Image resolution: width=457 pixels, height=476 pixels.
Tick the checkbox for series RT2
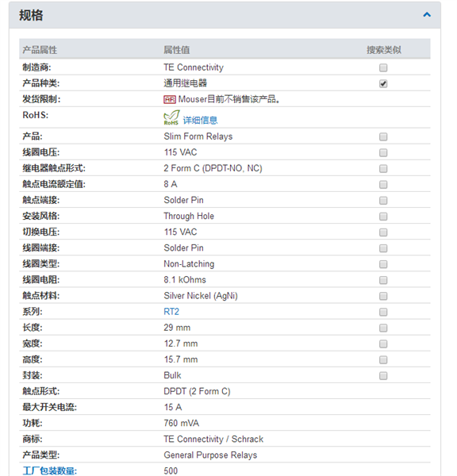tap(383, 312)
